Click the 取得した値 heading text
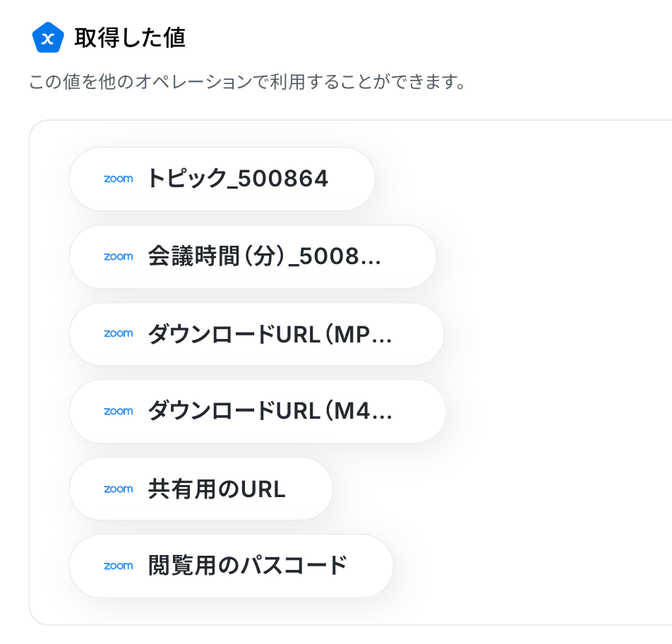The image size is (672, 644). 130,37
